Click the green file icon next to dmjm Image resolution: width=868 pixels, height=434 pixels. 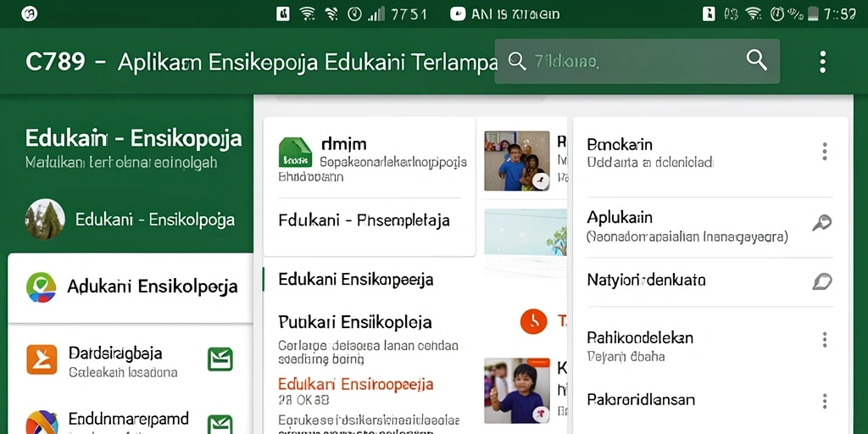(294, 153)
